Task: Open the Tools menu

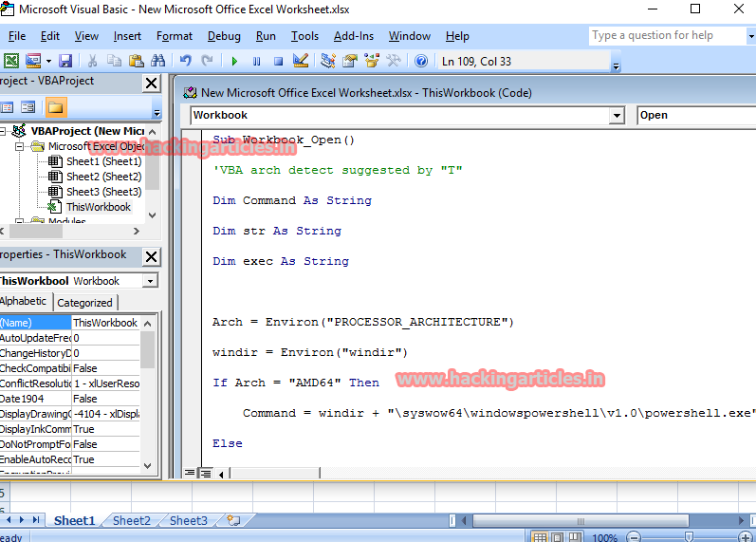Action: click(304, 36)
